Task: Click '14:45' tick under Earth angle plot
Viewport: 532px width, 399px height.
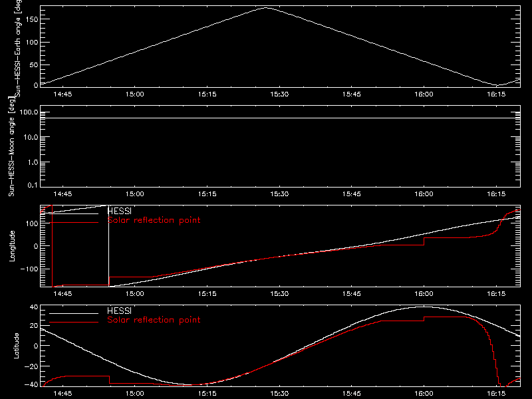Action: [x=63, y=94]
